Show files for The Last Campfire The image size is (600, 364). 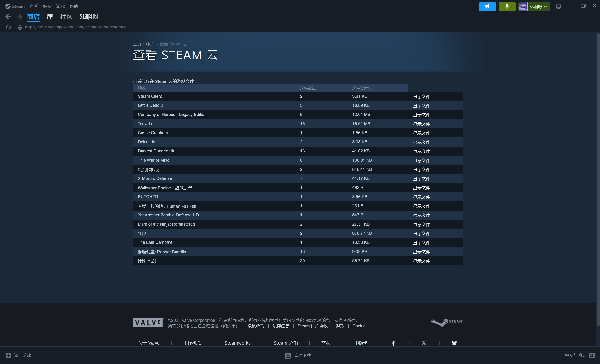click(421, 243)
